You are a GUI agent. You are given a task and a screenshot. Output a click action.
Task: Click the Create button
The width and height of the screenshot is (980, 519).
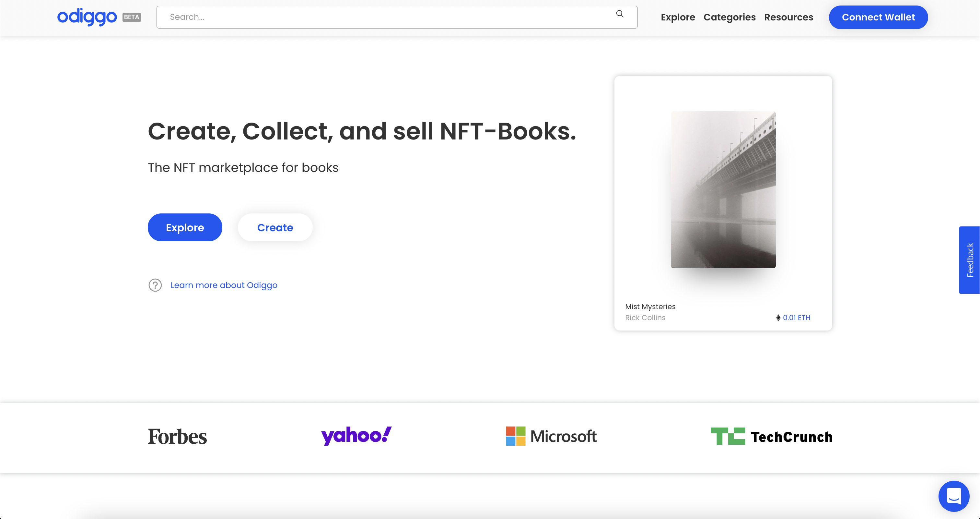pos(275,227)
